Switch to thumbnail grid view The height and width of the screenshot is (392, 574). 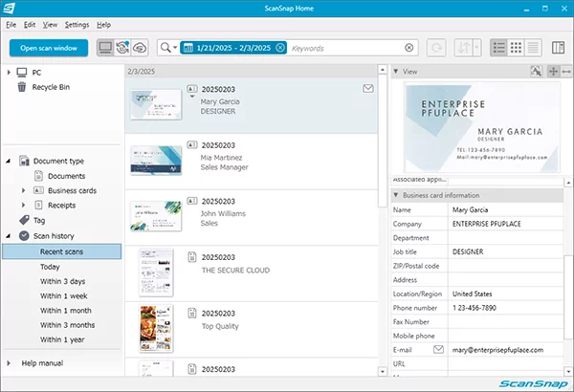click(517, 47)
